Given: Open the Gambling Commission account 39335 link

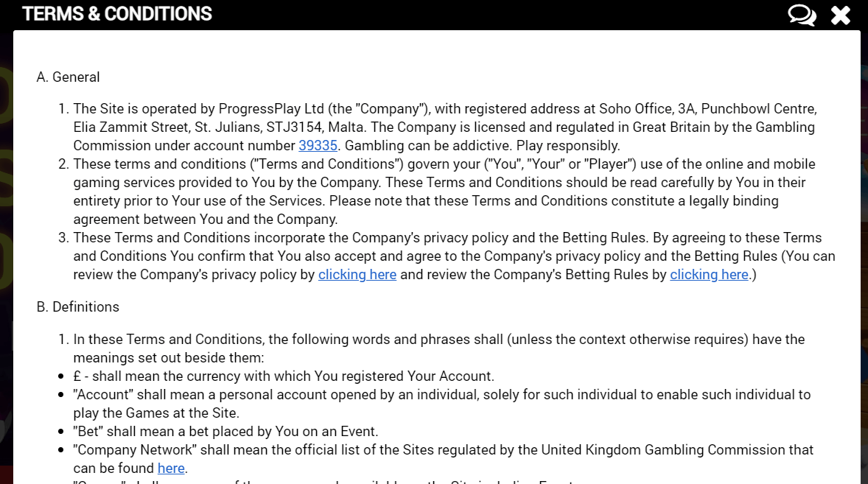Looking at the screenshot, I should pos(318,145).
